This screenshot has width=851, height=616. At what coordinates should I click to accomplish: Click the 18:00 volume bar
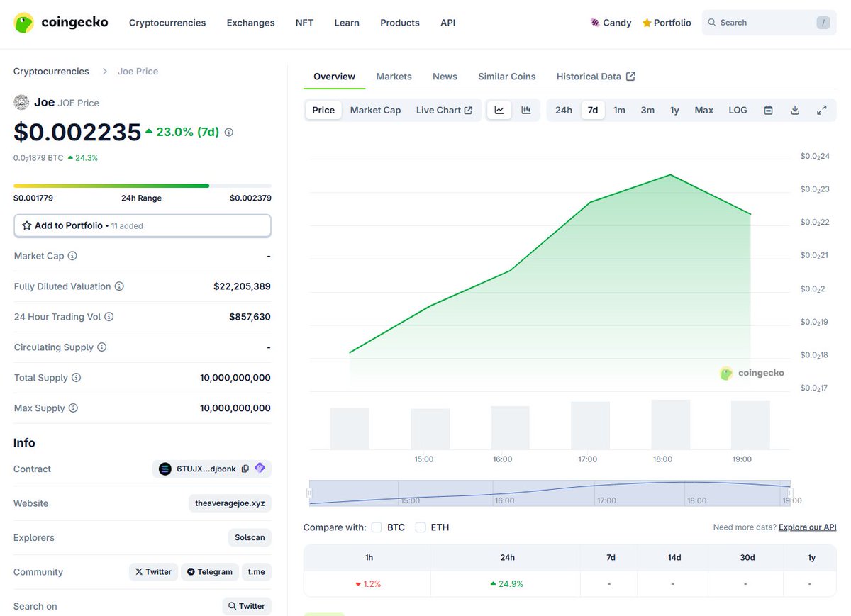coord(671,425)
